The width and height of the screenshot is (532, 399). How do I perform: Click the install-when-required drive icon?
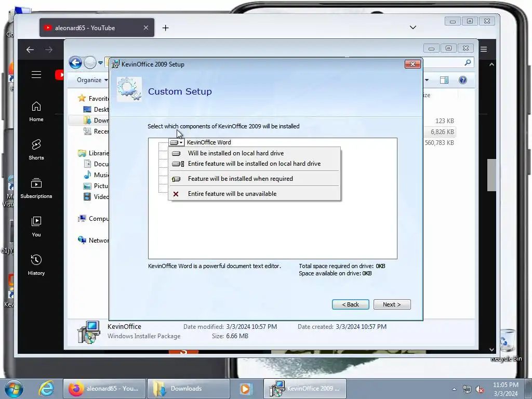(x=176, y=179)
